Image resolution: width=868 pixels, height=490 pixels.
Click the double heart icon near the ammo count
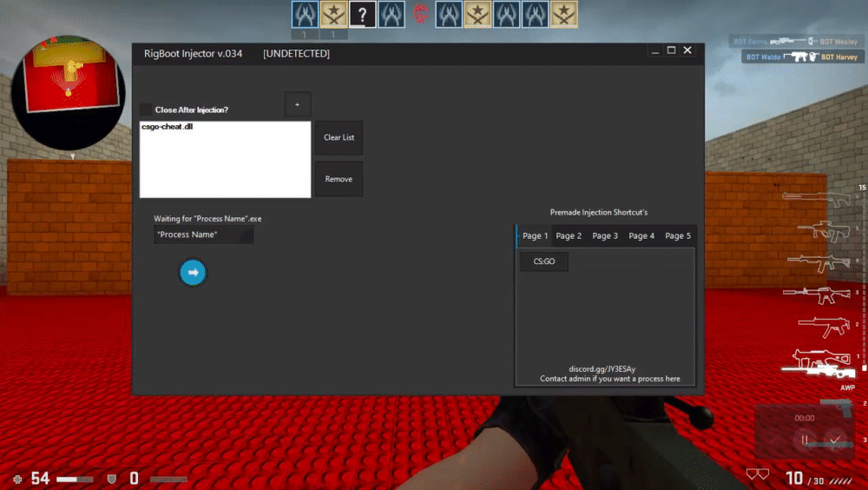click(758, 475)
